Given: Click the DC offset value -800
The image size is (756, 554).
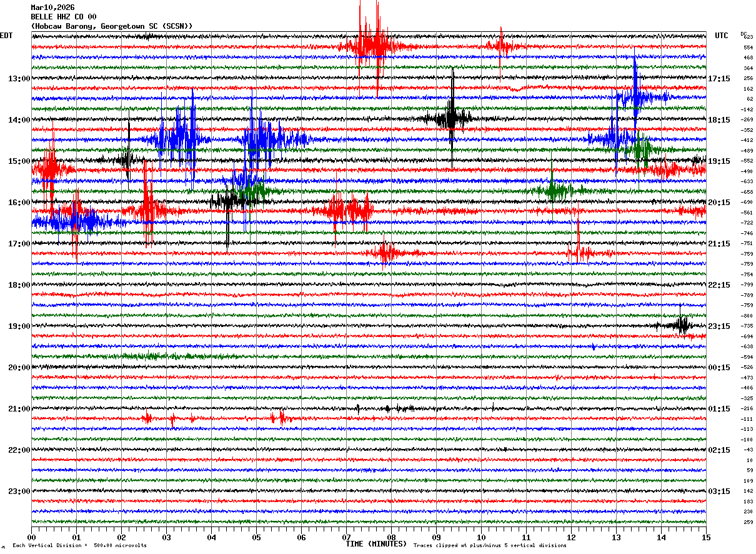Looking at the screenshot, I should [748, 316].
